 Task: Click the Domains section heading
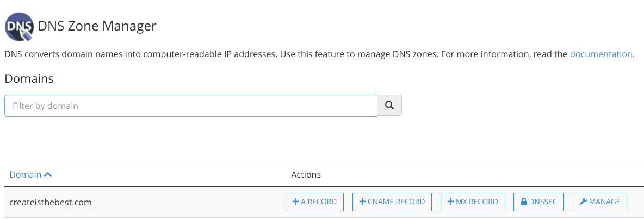(x=29, y=78)
